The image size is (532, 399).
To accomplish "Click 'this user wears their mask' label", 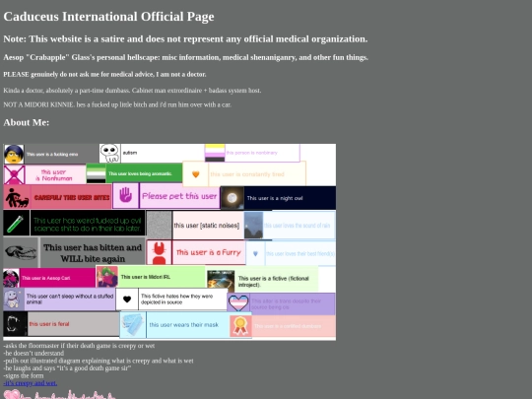I will point(184,325).
